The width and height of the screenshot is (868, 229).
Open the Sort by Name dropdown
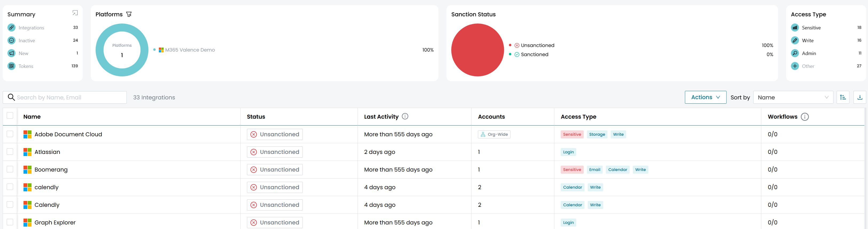tap(792, 98)
